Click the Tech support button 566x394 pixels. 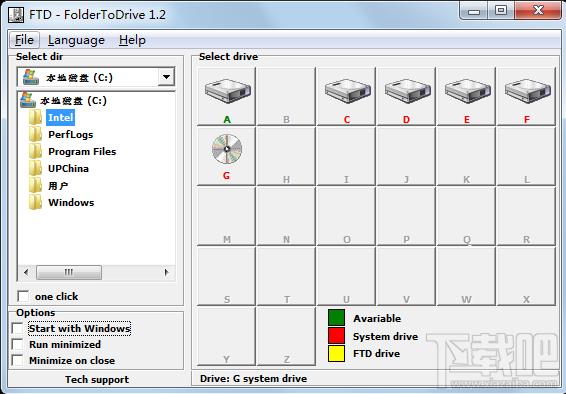97,380
